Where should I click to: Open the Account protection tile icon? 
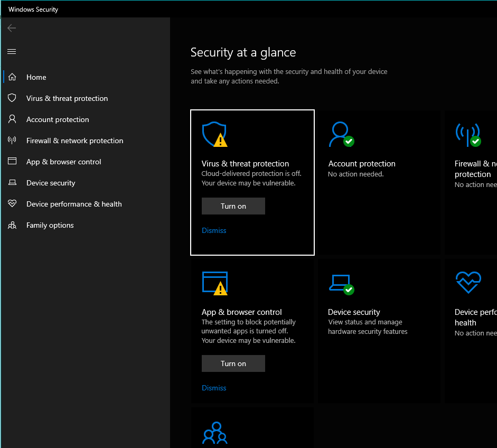341,134
